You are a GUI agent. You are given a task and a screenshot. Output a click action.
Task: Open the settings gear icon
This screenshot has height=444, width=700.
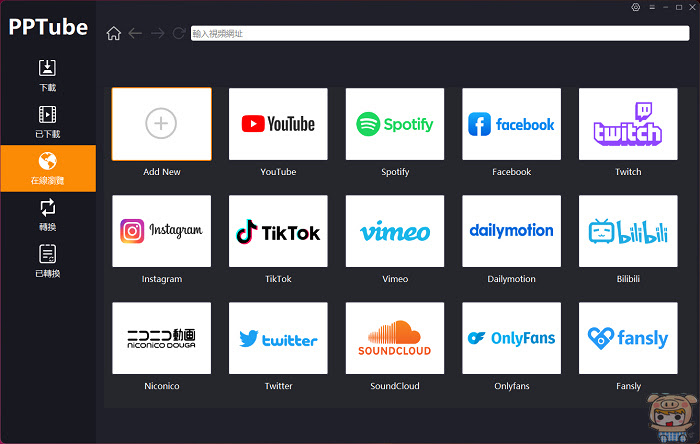[636, 7]
